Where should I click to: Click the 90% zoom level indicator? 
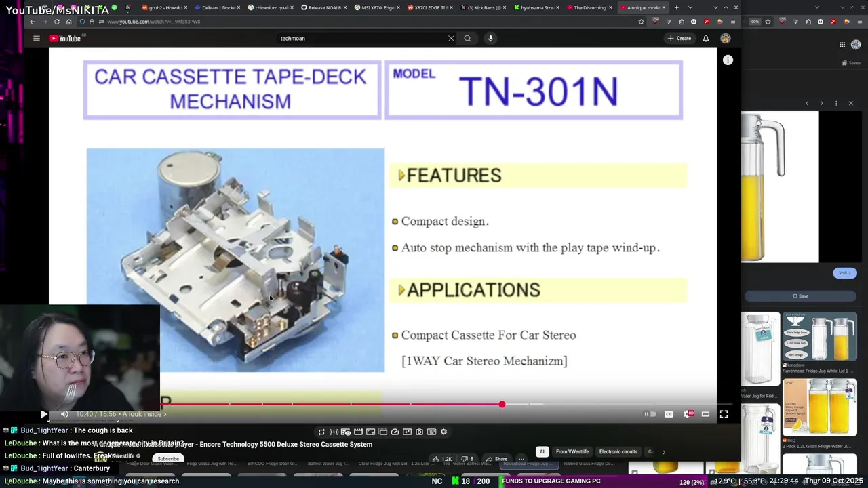(755, 22)
